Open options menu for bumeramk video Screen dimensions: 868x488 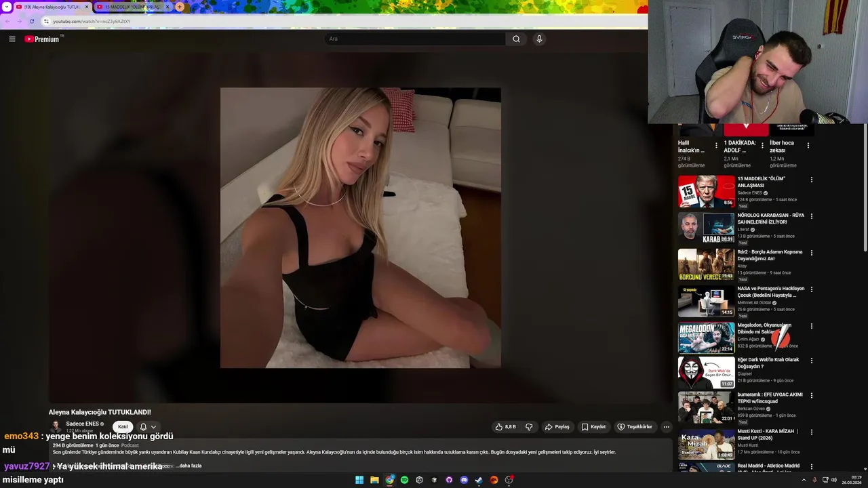click(x=811, y=396)
